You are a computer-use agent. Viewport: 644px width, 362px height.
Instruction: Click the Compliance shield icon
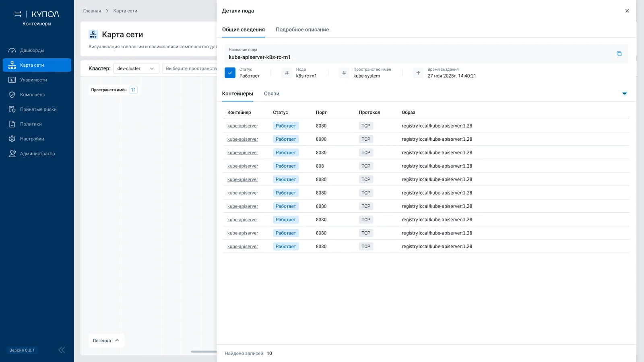pos(12,95)
